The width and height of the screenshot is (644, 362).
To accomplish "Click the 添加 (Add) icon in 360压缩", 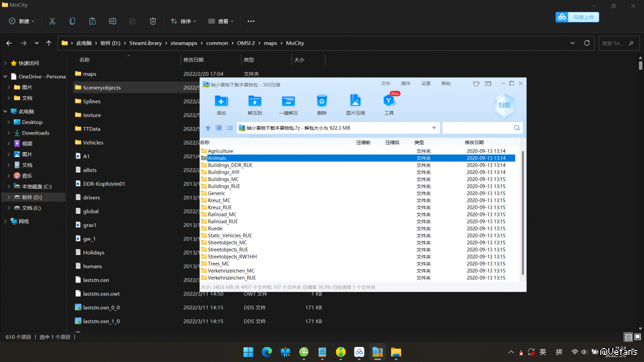I will coord(221,101).
